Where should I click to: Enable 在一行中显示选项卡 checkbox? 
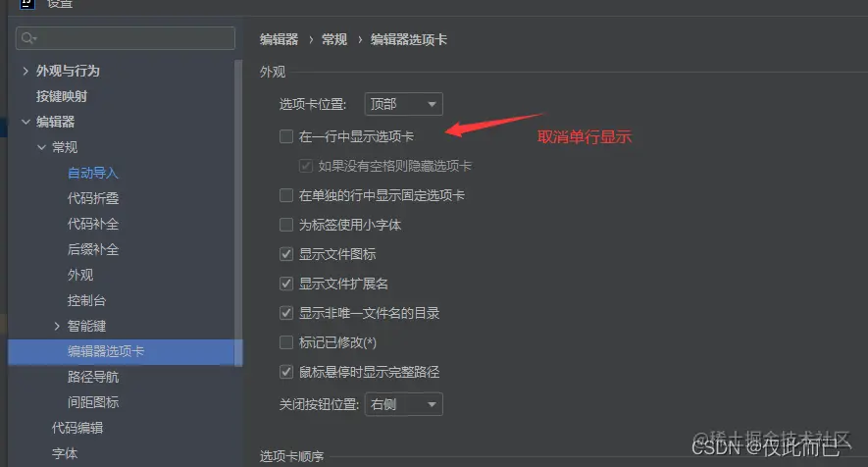(x=286, y=136)
